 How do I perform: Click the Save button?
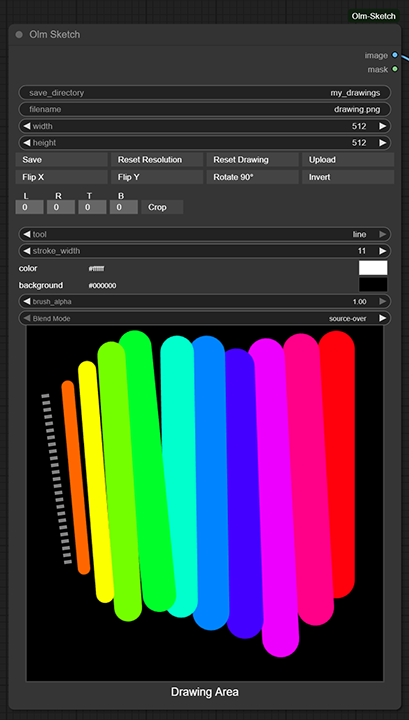click(62, 160)
